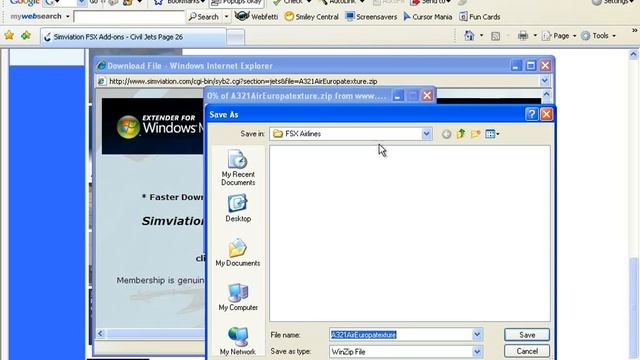Open the Search button dropdown arrow
The image size is (640, 360).
(x=226, y=17)
